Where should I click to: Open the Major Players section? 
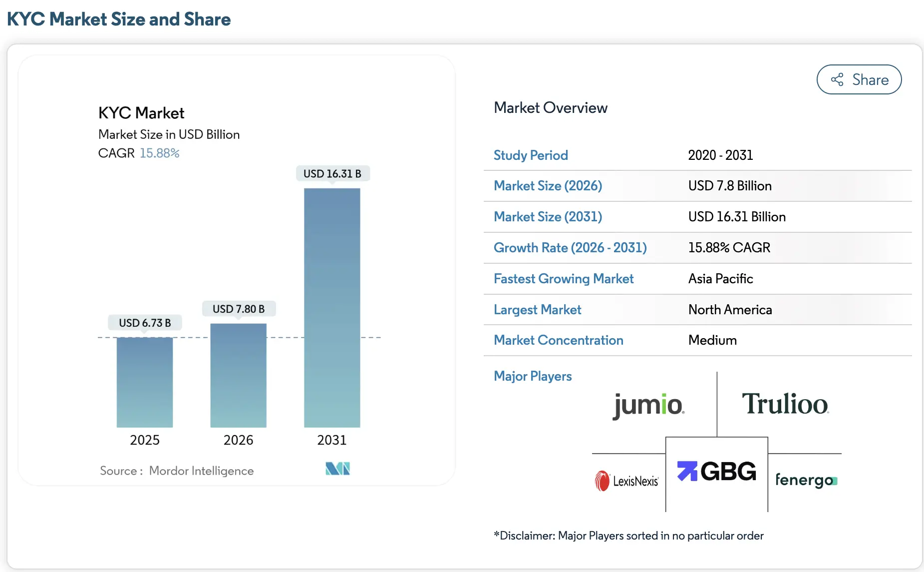click(533, 376)
